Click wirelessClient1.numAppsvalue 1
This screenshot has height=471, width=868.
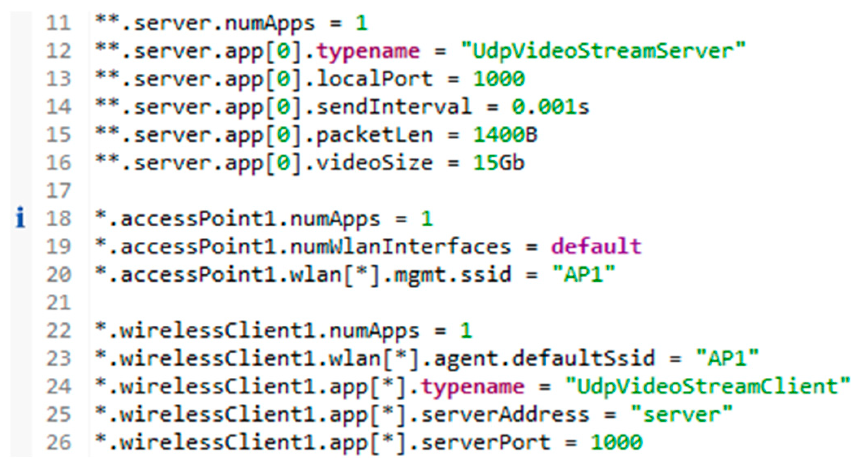click(x=466, y=331)
